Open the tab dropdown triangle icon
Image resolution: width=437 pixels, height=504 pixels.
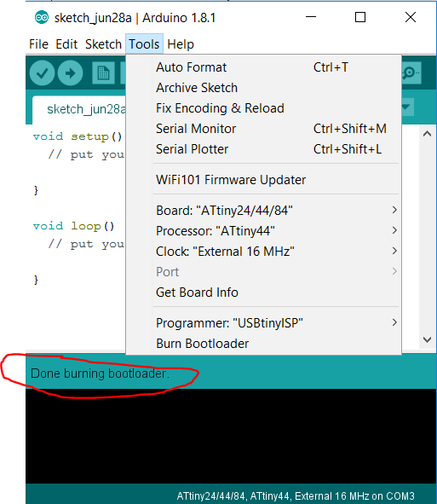(407, 107)
